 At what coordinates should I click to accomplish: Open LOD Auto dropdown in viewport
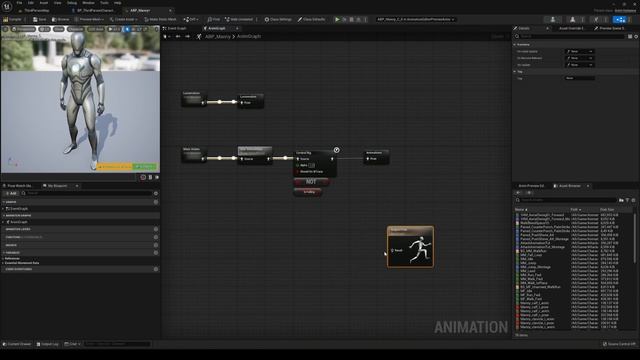tap(96, 29)
